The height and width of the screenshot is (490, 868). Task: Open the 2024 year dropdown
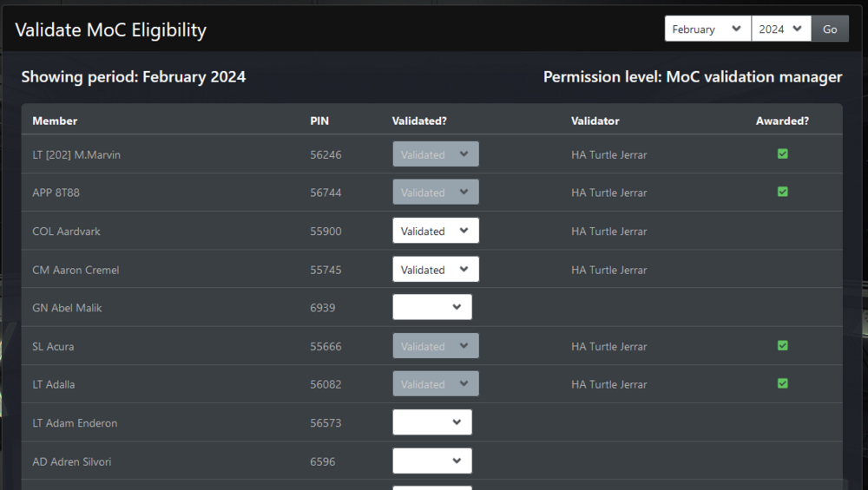(780, 29)
